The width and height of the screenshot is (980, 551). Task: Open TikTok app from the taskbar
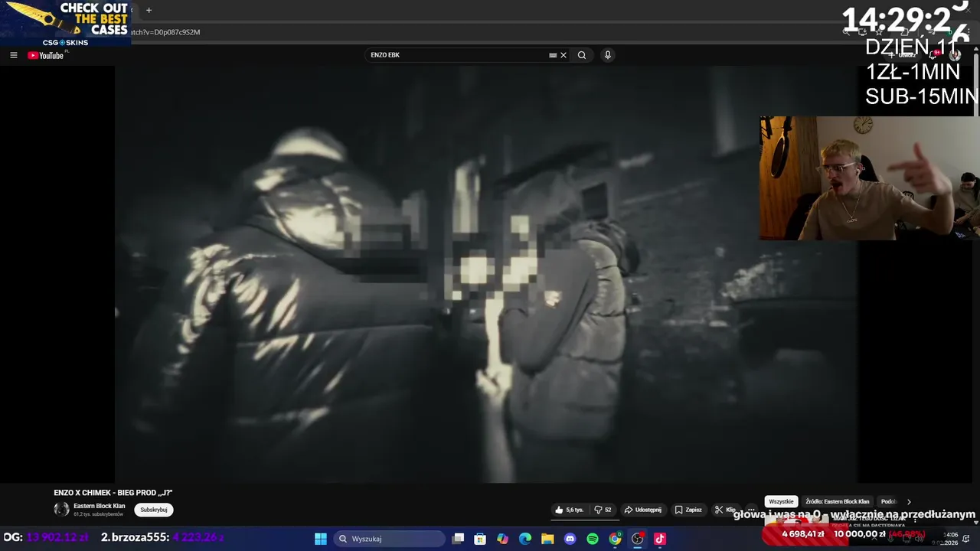pyautogui.click(x=660, y=539)
